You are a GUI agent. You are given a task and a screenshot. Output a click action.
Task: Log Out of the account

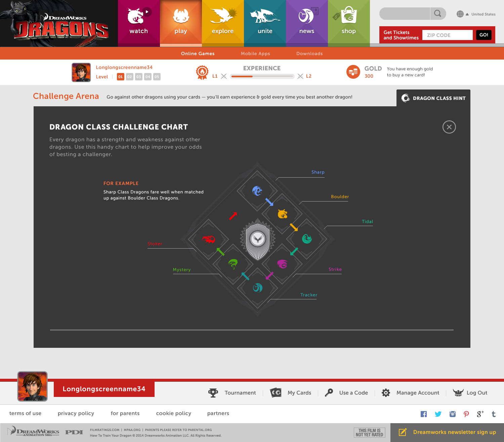pos(470,393)
